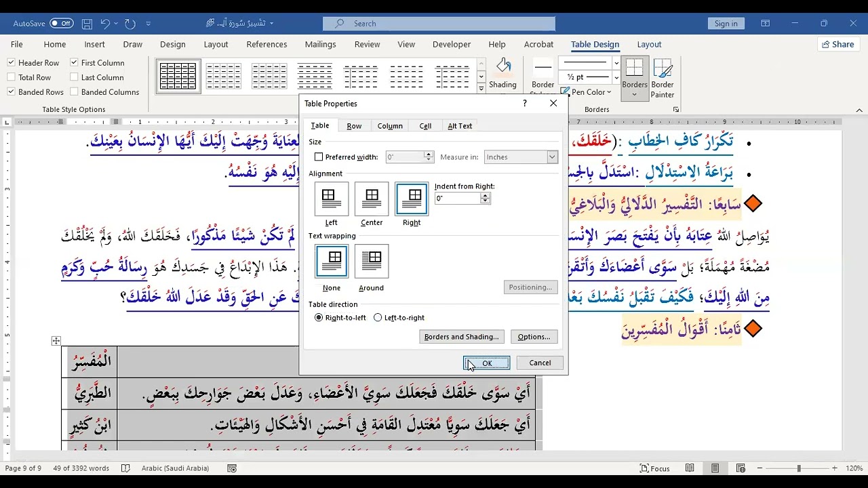Choose Around text wrapping icon
This screenshot has width=868, height=488.
tap(372, 261)
